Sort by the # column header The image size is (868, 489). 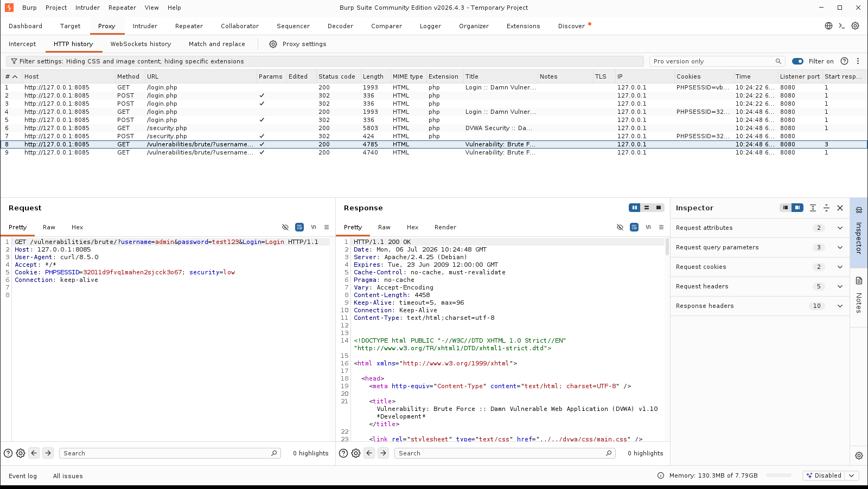[11, 76]
